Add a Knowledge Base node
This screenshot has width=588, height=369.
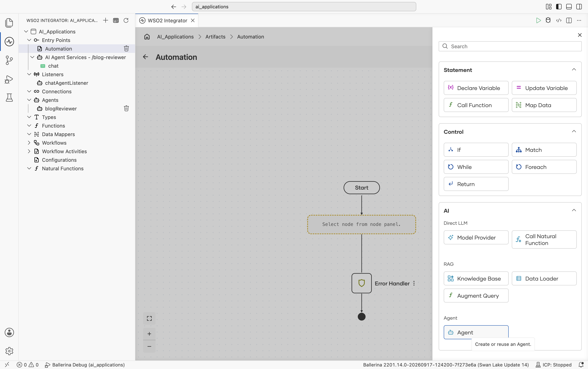[476, 278]
